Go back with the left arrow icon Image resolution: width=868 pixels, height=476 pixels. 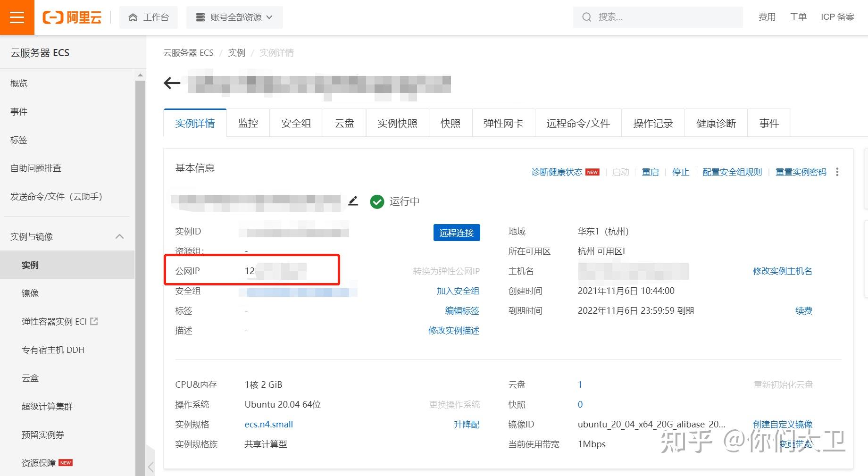(x=172, y=84)
